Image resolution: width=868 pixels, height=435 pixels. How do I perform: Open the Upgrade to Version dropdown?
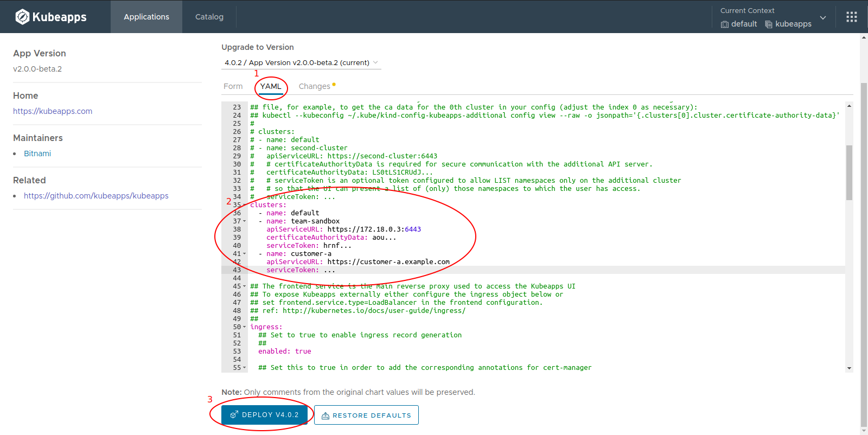pos(301,63)
